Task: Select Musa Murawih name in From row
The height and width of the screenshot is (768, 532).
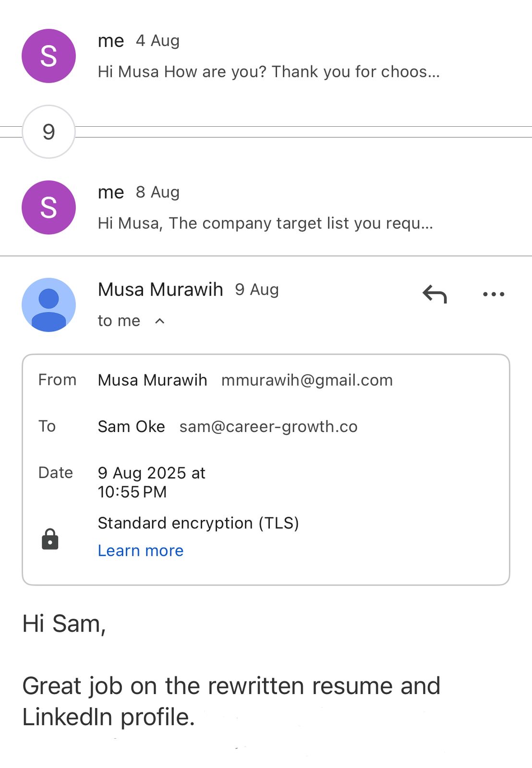Action: (152, 380)
